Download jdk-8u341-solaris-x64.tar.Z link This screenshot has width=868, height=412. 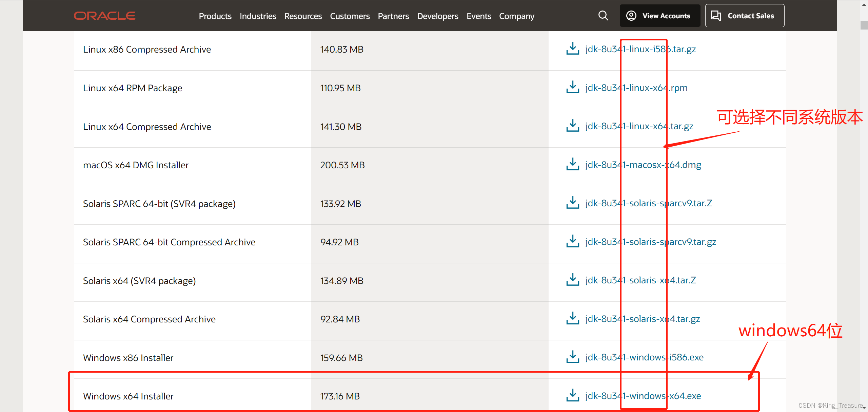640,280
